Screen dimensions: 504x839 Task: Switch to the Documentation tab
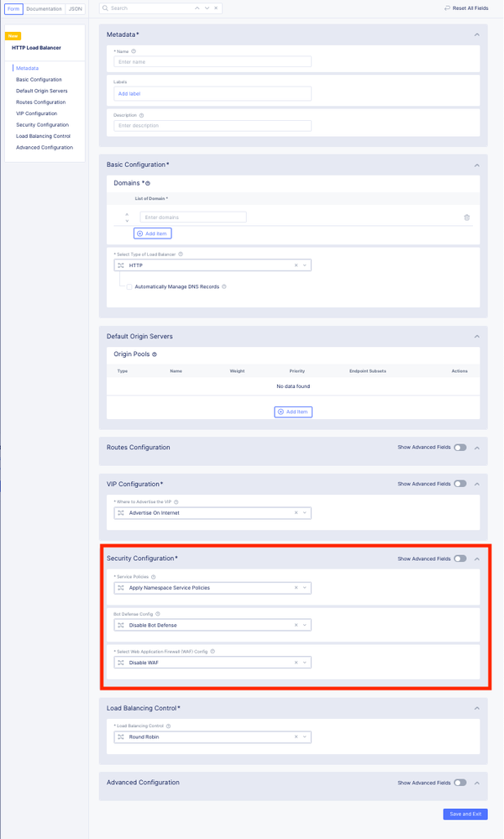(44, 8)
